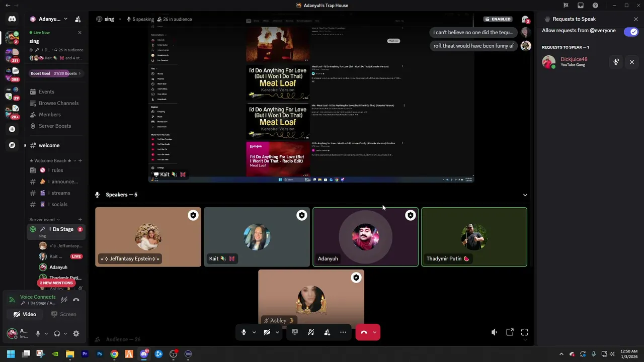Open Discord help question mark
The height and width of the screenshot is (362, 644).
coord(596,6)
